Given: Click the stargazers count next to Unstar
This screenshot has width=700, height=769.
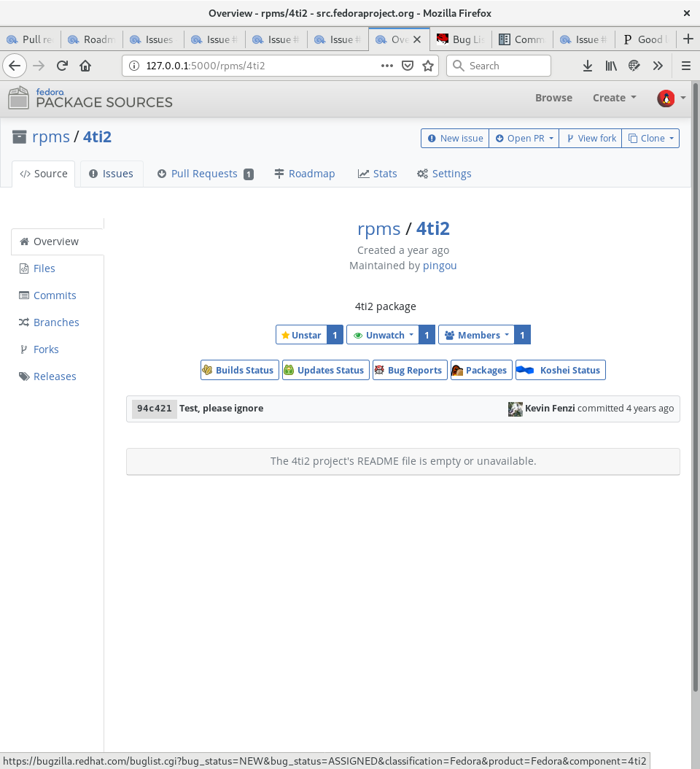Looking at the screenshot, I should tap(335, 335).
